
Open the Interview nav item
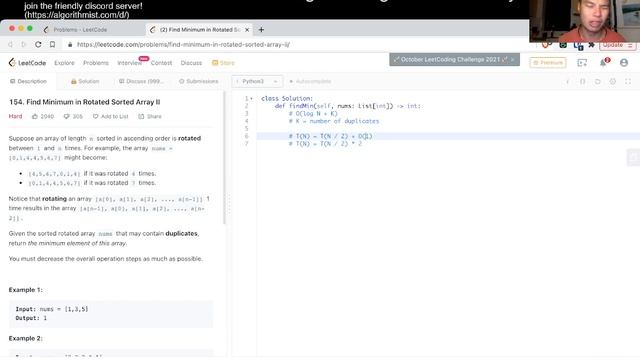point(129,63)
